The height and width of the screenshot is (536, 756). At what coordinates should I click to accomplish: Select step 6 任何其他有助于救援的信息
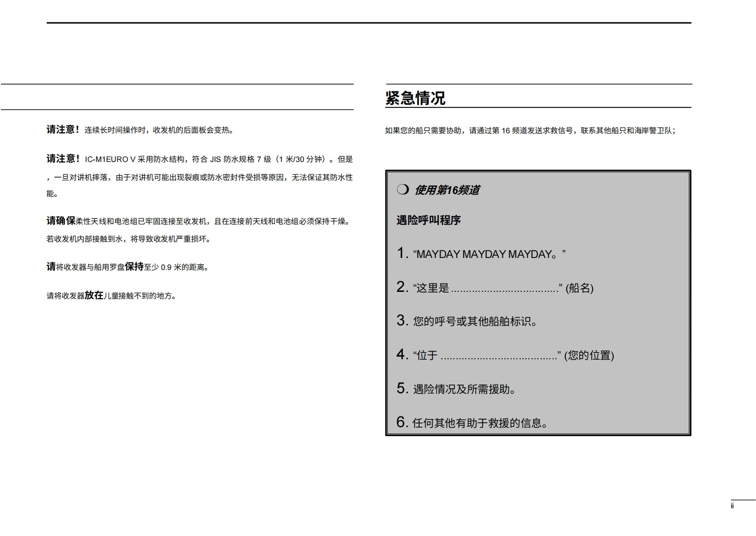click(x=480, y=423)
